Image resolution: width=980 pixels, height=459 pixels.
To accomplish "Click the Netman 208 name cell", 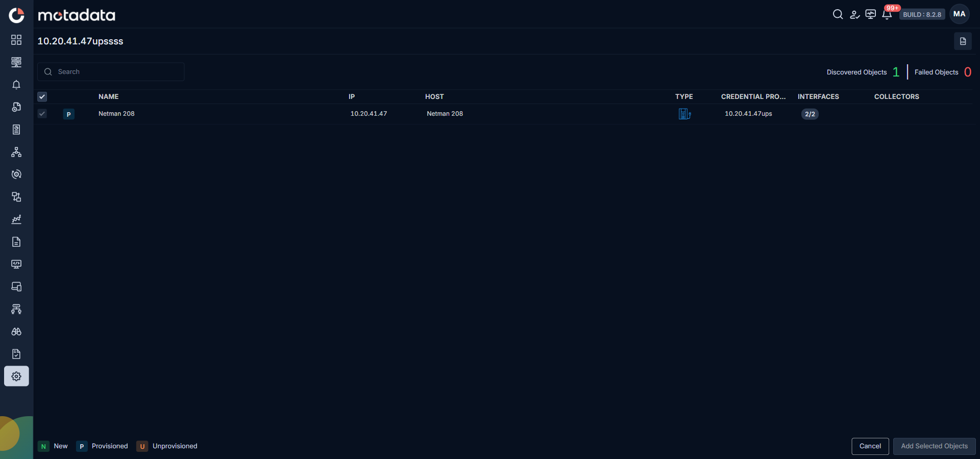I will click(116, 114).
